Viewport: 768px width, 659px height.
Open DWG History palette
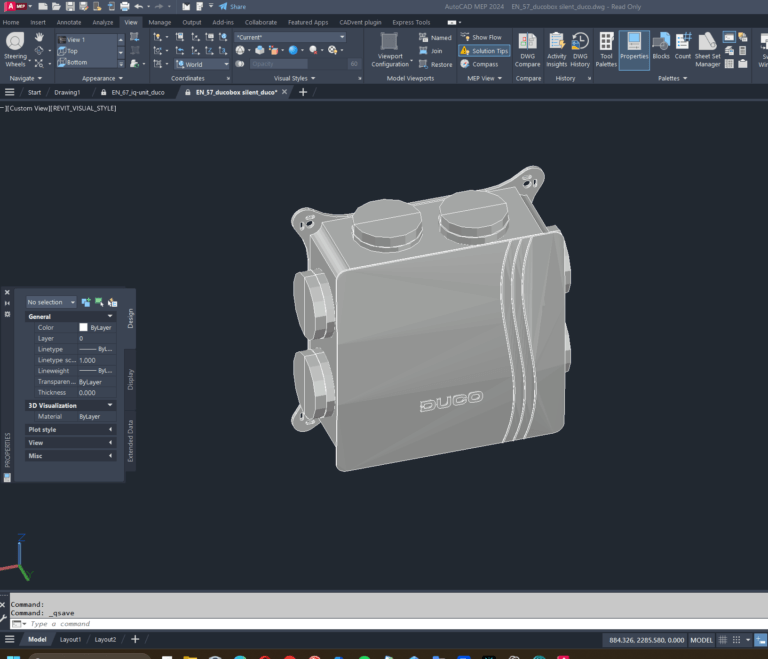click(580, 50)
